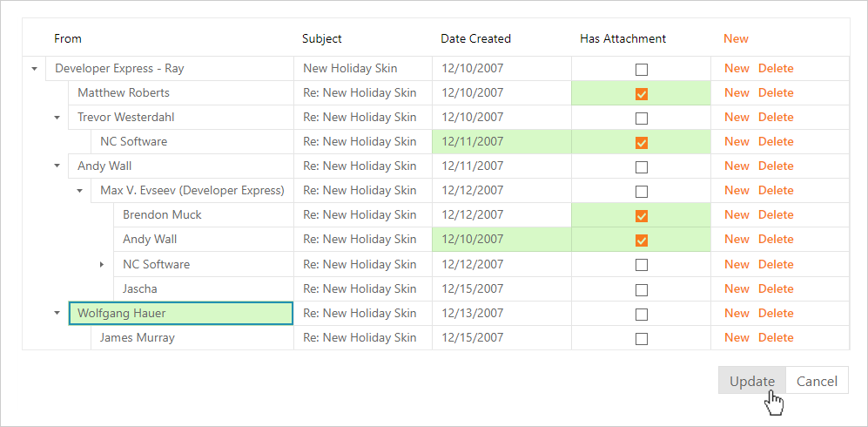
Task: Toggle attachment checkbox for James Murray
Action: pos(642,338)
